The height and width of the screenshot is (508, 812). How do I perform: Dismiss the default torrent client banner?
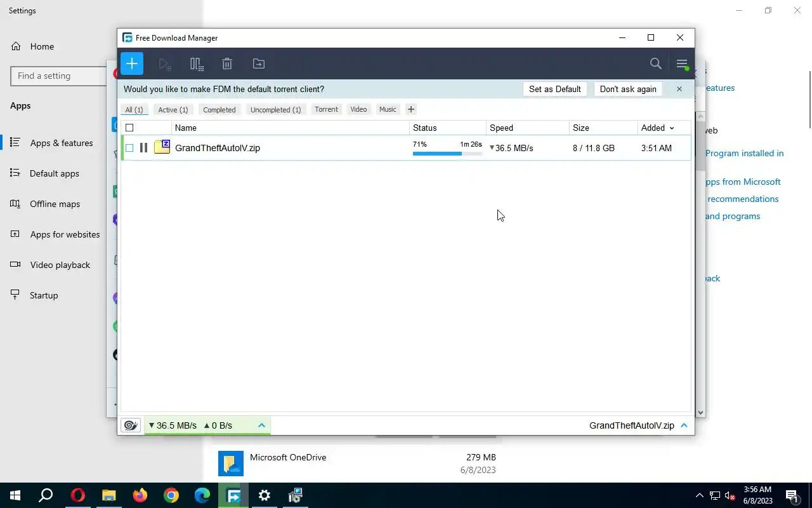[679, 89]
